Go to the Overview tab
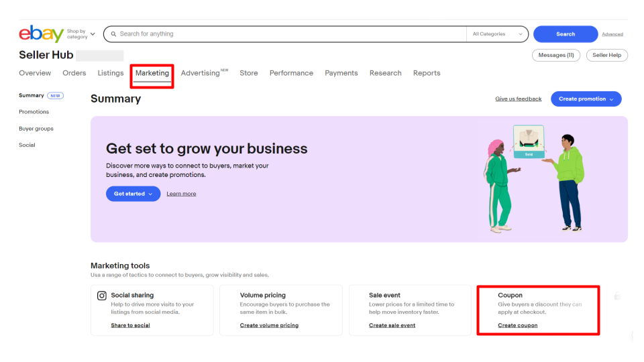This screenshot has width=644, height=362. coord(35,73)
